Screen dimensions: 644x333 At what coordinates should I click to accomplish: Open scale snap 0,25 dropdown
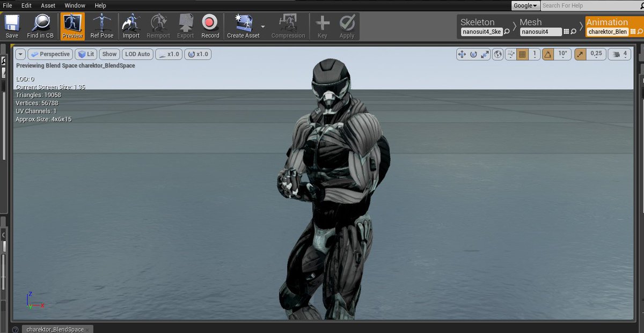pyautogui.click(x=596, y=54)
